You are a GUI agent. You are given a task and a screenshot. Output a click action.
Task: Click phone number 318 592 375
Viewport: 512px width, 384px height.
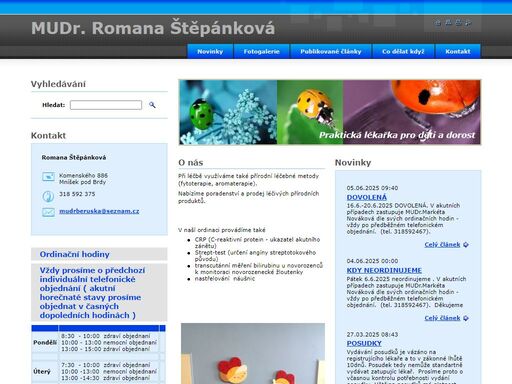click(77, 194)
